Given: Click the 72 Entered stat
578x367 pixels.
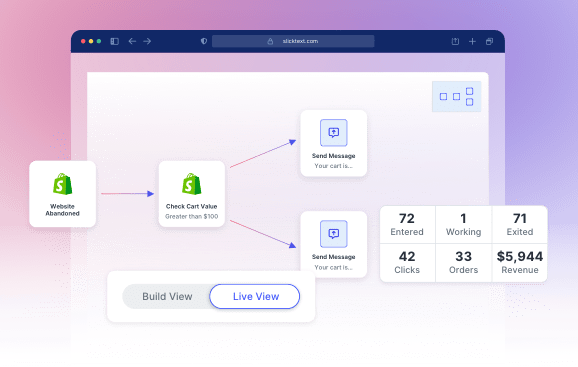Looking at the screenshot, I should click(x=407, y=224).
